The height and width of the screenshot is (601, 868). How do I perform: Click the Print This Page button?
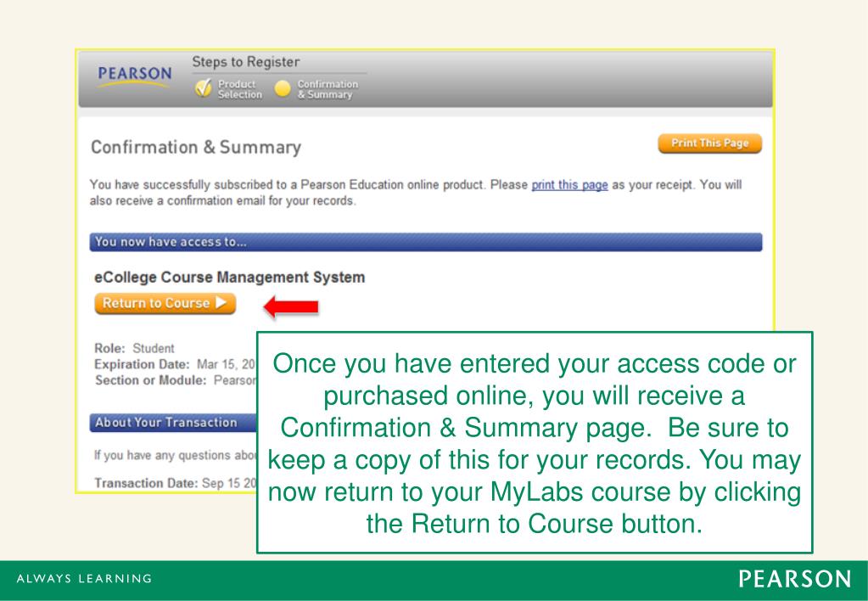709,143
